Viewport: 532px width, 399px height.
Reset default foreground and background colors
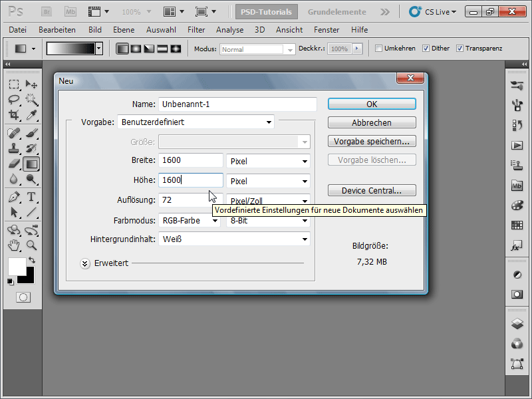pos(11,282)
